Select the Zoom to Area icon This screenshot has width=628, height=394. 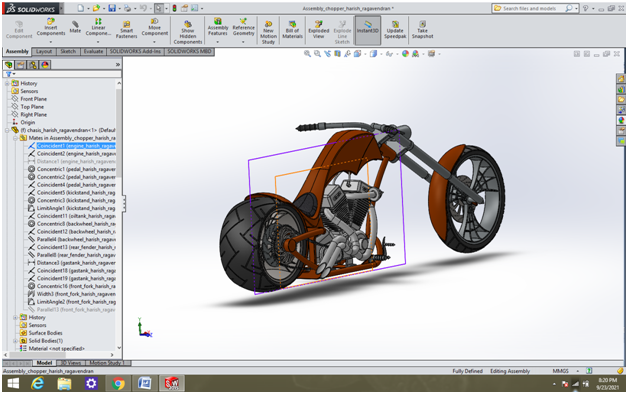point(317,54)
